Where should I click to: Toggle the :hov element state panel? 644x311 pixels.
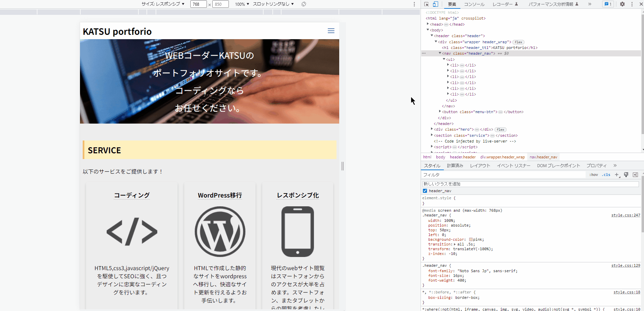593,175
